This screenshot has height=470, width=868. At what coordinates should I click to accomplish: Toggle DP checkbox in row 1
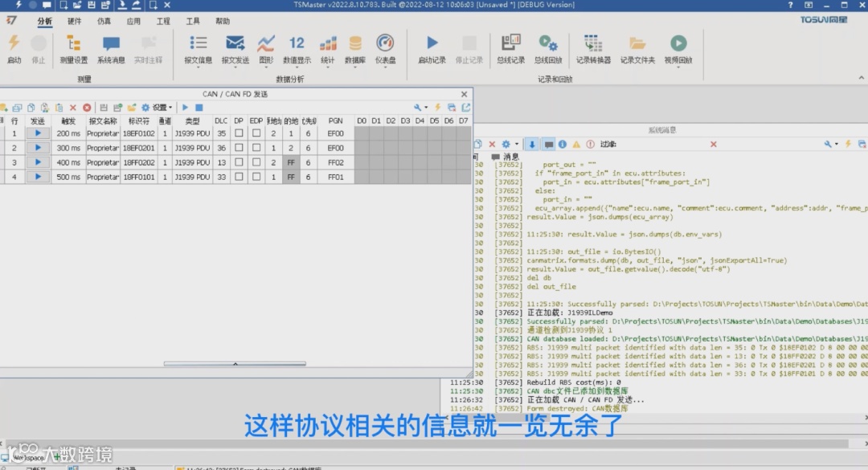click(239, 133)
